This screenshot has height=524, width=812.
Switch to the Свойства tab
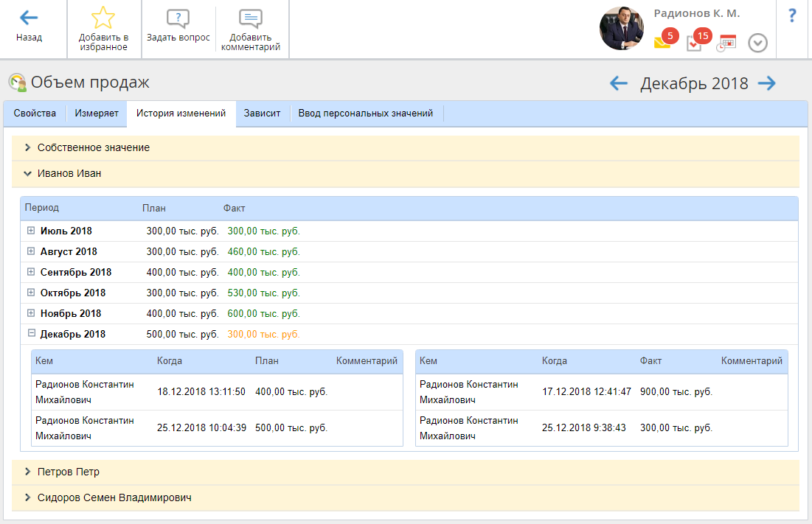pyautogui.click(x=35, y=113)
